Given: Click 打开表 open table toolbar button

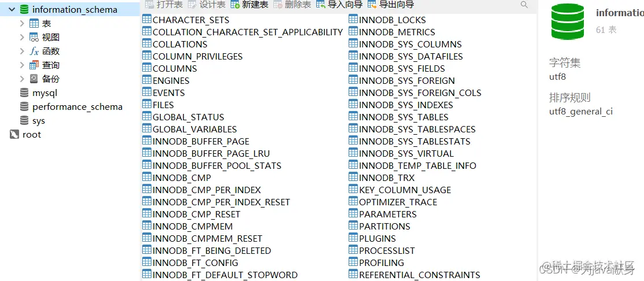Looking at the screenshot, I should click(164, 5).
